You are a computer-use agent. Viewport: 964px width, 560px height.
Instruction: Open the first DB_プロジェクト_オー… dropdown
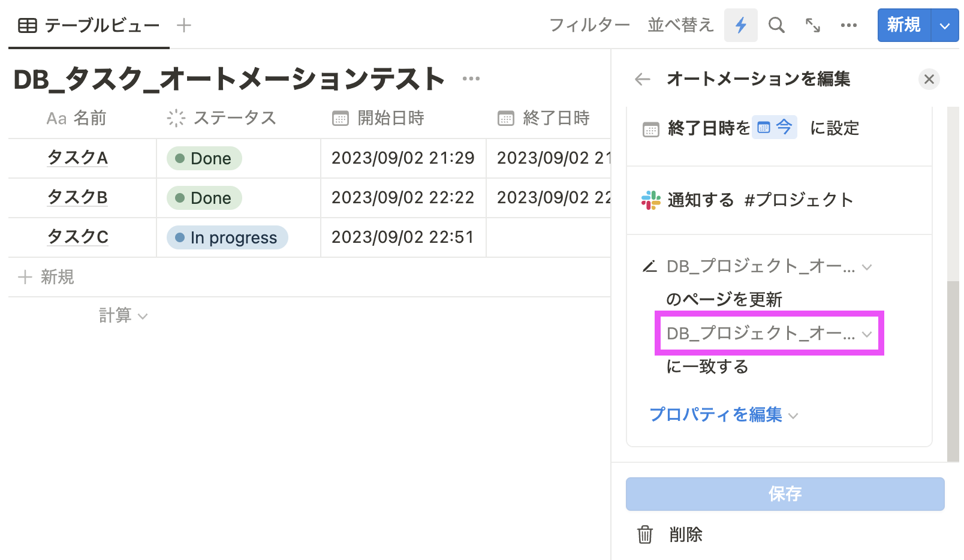(769, 266)
